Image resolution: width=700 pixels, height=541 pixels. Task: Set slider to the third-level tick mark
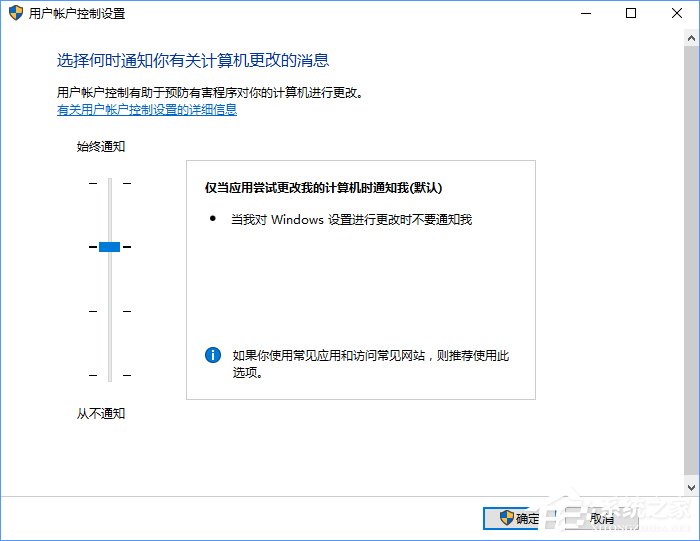(x=110, y=311)
